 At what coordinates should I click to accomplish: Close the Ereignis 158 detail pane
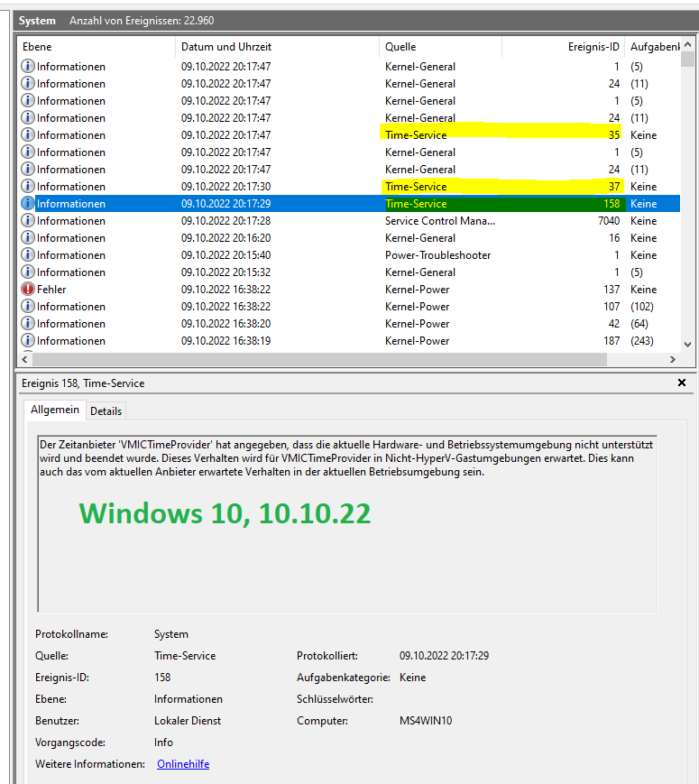[x=682, y=383]
